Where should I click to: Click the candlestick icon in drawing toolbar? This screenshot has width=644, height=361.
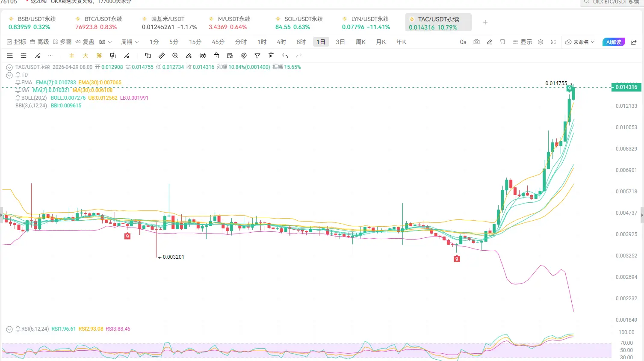coord(203,56)
